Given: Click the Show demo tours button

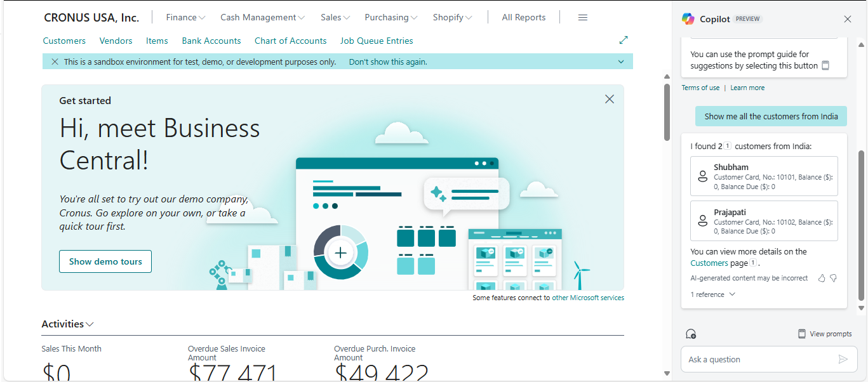Looking at the screenshot, I should 105,261.
